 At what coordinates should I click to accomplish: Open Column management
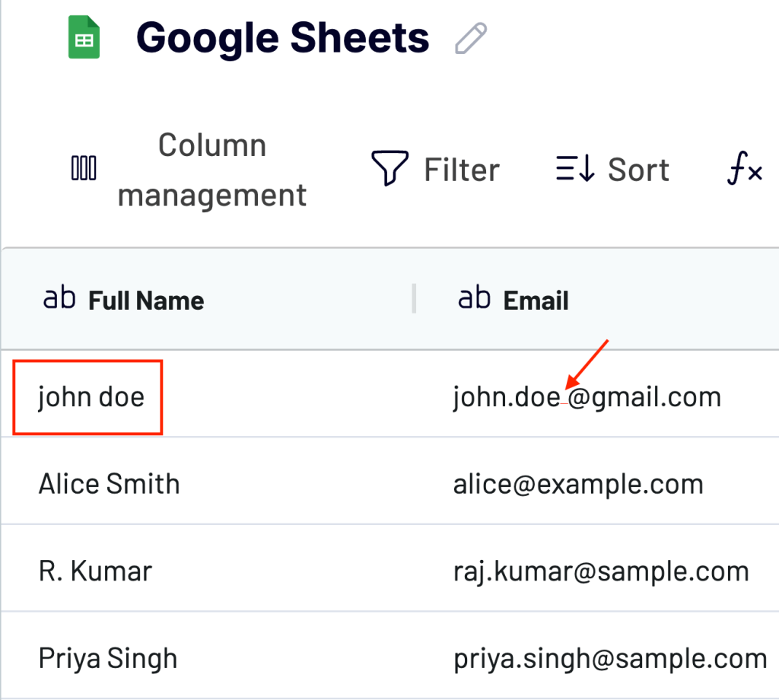[212, 170]
